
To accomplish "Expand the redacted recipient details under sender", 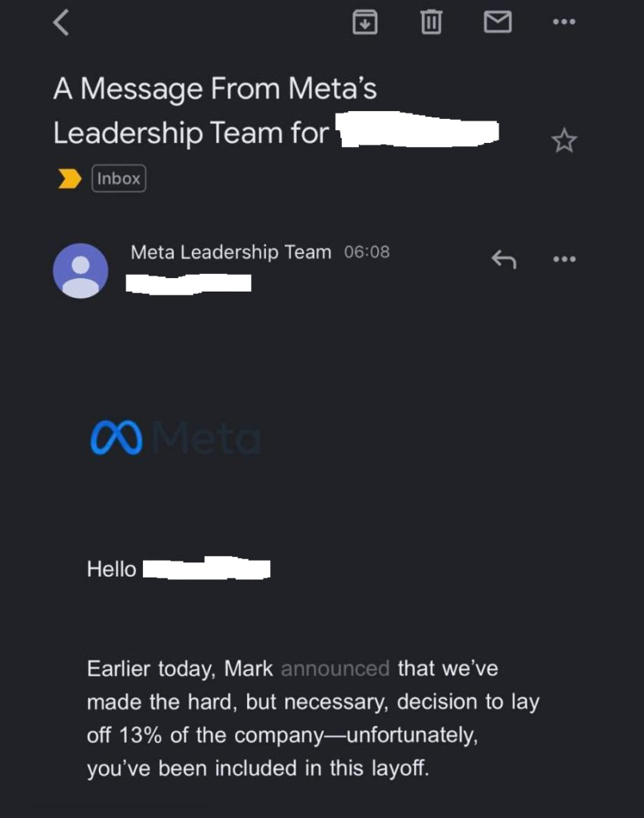I will [189, 282].
